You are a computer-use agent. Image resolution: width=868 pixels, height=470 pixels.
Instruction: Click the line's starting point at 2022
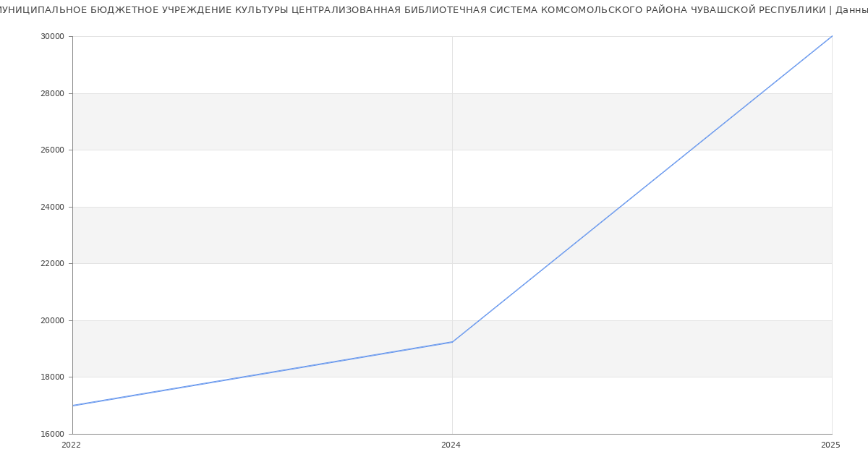tap(73, 406)
